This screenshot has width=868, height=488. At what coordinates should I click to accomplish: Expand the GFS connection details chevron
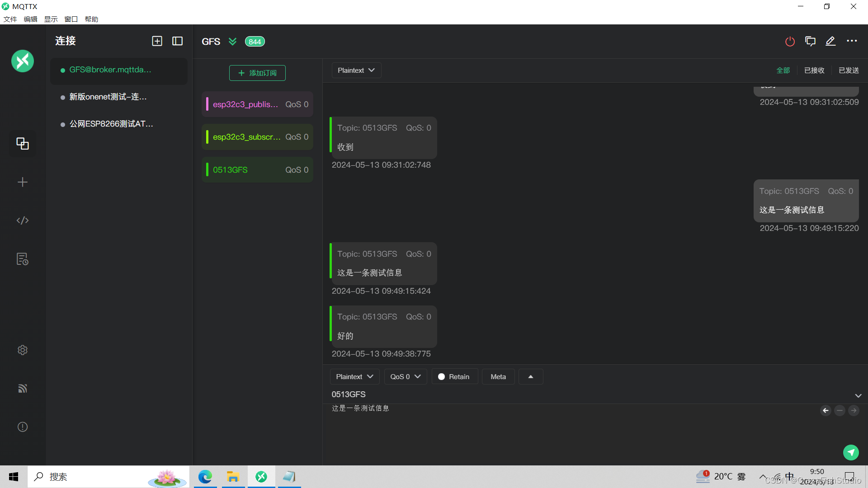click(x=232, y=42)
